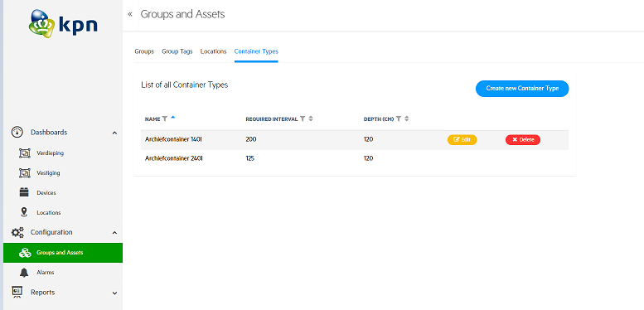Image resolution: width=644 pixels, height=310 pixels.
Task: Open filter icon for Name column
Action: click(165, 119)
